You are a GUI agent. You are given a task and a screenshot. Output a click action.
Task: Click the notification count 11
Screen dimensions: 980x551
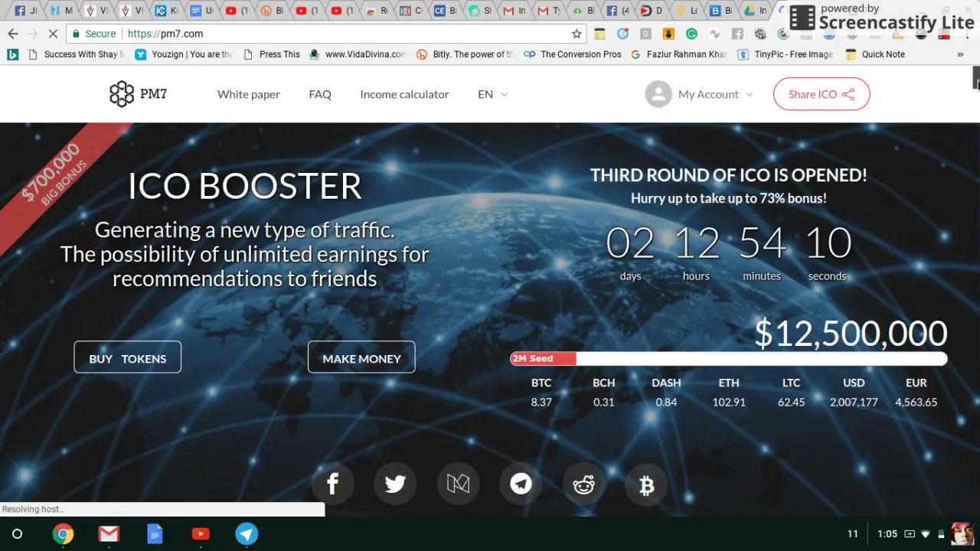coord(853,534)
